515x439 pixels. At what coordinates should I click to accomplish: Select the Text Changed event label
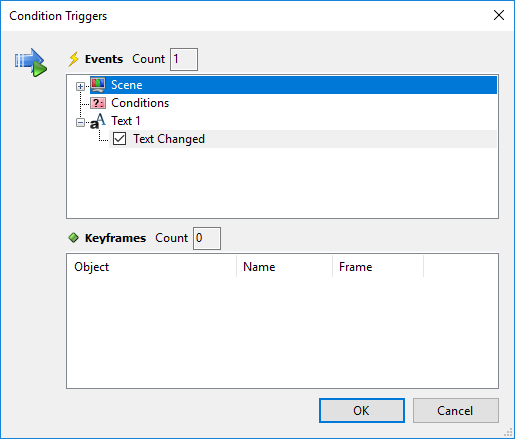click(169, 139)
